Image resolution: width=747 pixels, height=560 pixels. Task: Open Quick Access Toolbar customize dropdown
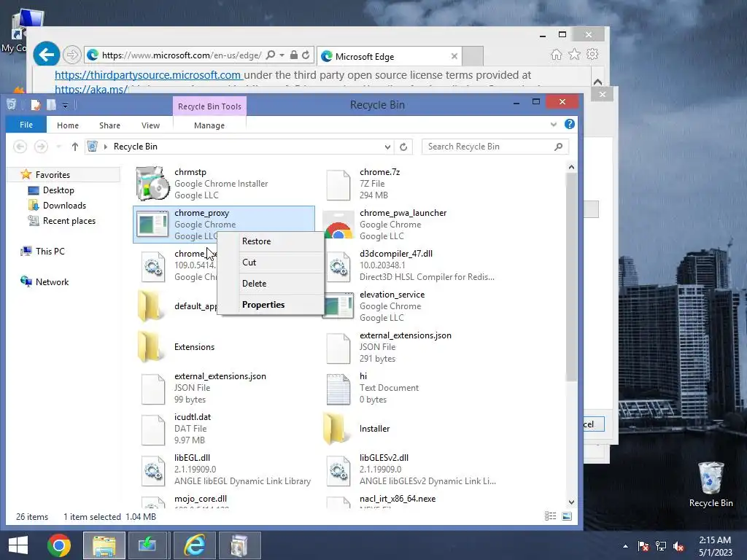click(x=65, y=105)
